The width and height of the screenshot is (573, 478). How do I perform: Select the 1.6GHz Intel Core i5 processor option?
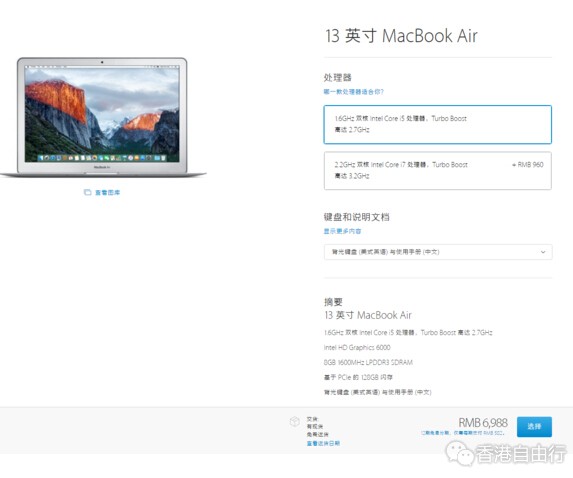pyautogui.click(x=437, y=124)
